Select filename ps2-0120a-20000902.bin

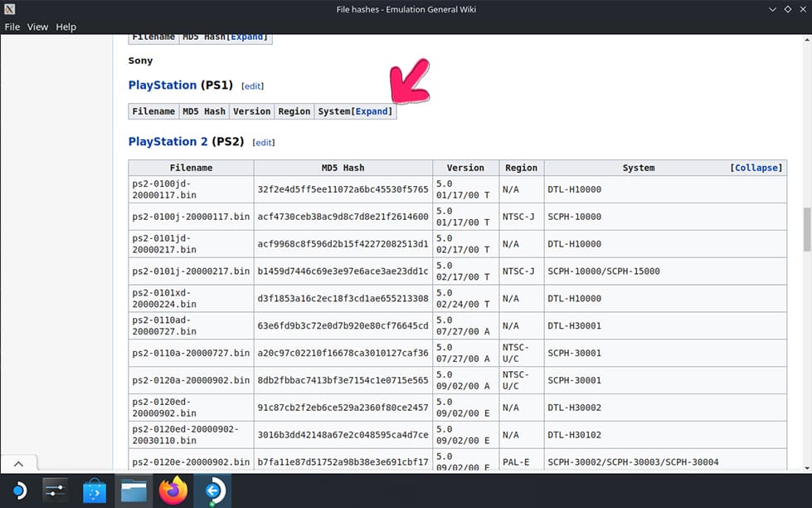click(x=191, y=380)
